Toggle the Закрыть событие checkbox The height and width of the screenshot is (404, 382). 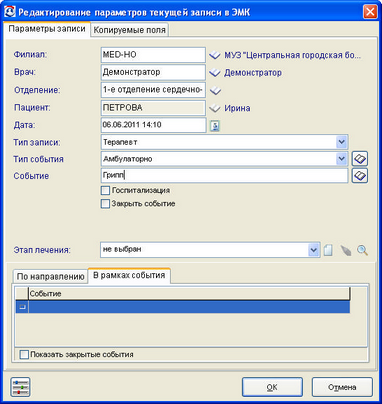tap(105, 204)
